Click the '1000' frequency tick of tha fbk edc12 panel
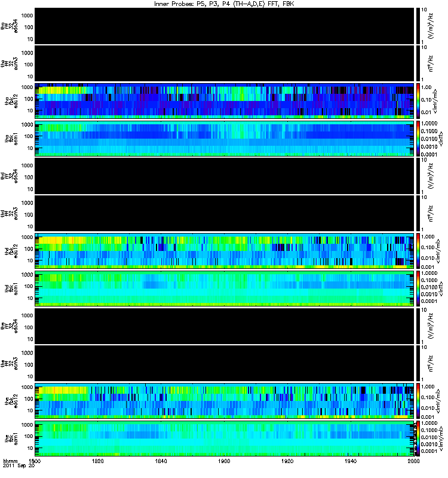448x478 pixels. pos(27,87)
